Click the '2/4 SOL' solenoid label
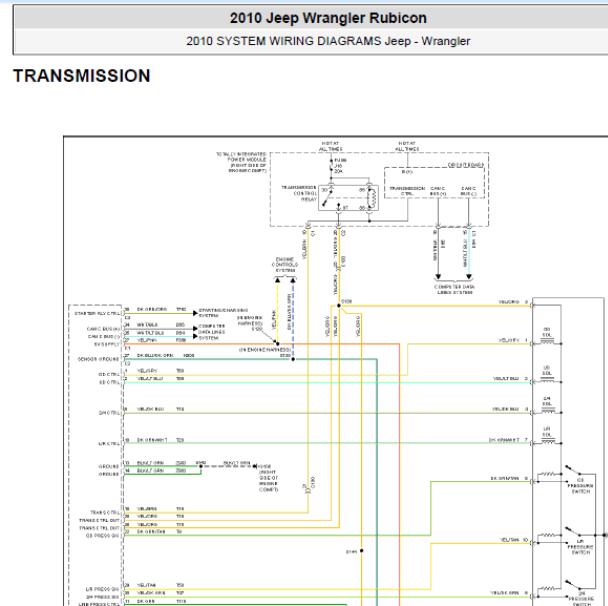The image size is (608, 606). tap(547, 401)
